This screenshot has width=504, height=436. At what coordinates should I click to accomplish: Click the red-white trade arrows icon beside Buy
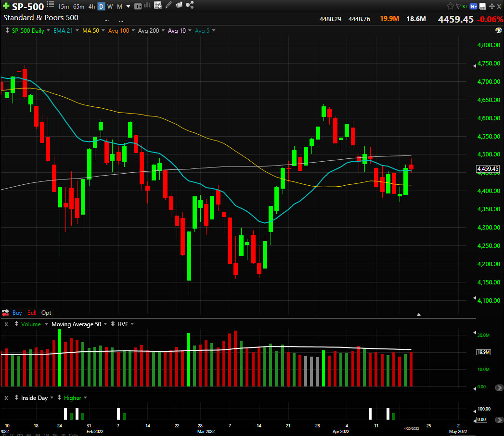(5, 313)
